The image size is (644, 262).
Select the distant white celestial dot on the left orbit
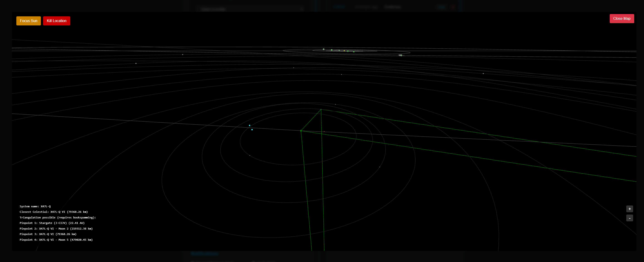click(x=136, y=63)
